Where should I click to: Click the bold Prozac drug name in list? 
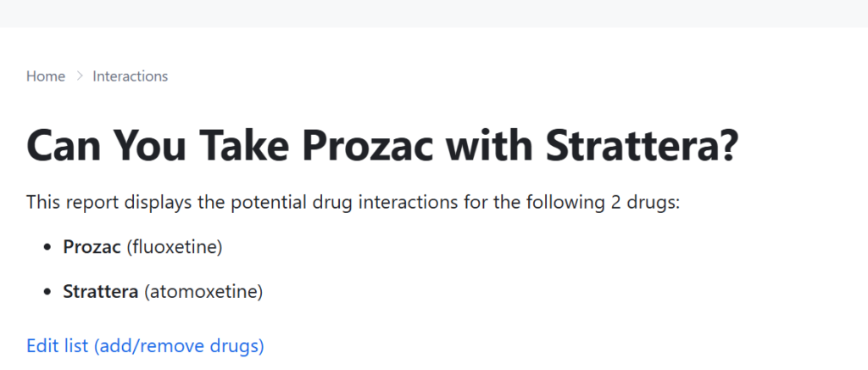coord(92,247)
